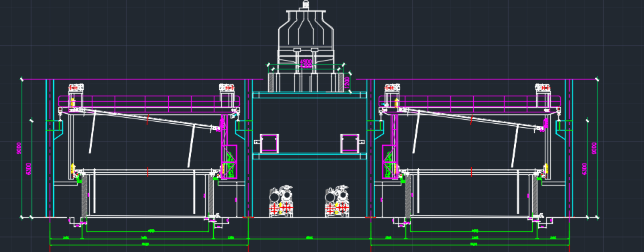644x252 pixels.
Task: Click the right pump unit in center bay
Action: [x=337, y=201]
